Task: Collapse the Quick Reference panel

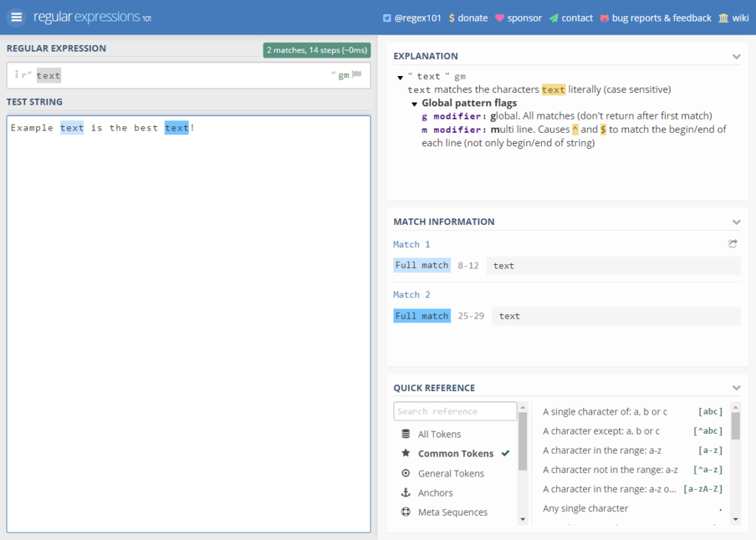Action: (x=736, y=388)
